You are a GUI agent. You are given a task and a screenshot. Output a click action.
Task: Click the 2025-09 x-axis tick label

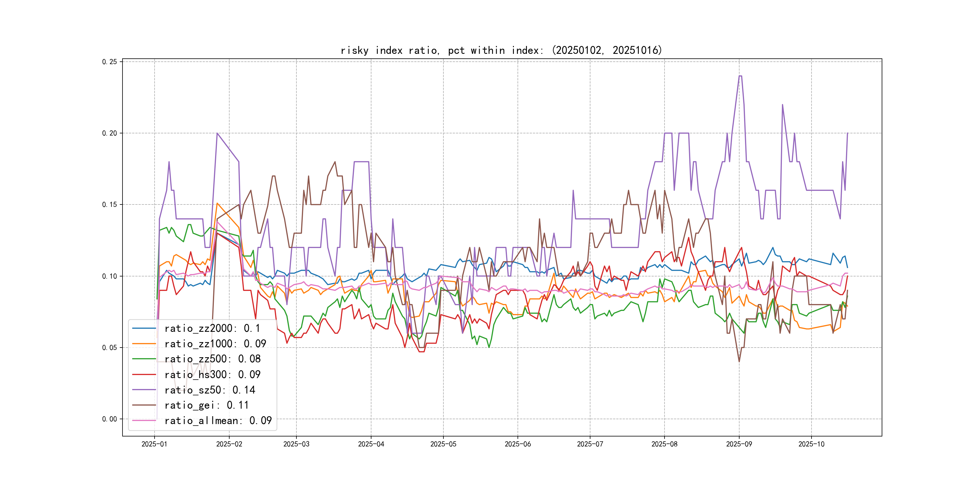739,444
